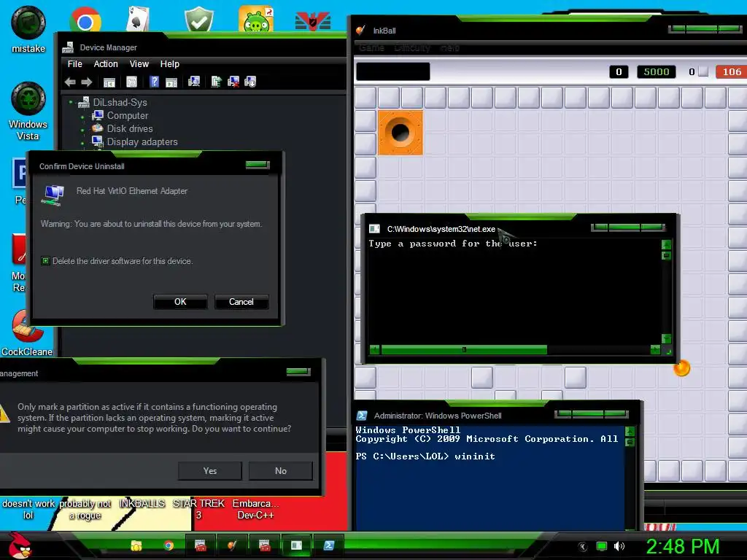Switch to net.exe console taskbar button

pos(296,545)
